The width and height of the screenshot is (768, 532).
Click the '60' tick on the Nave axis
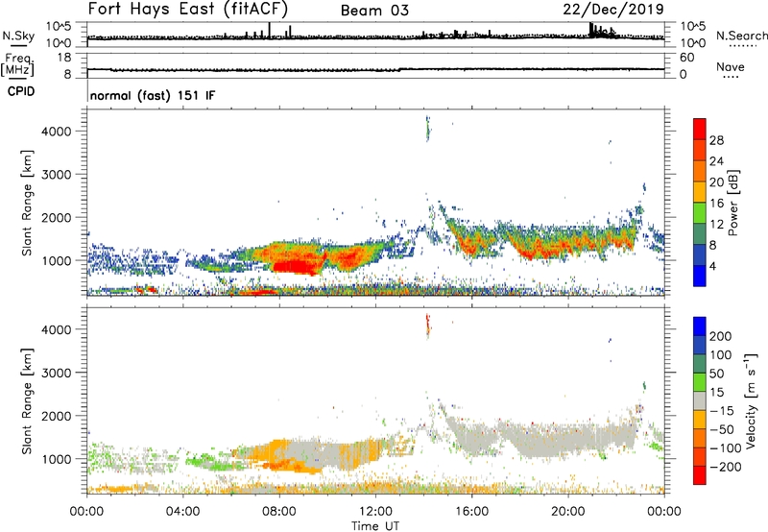(686, 58)
